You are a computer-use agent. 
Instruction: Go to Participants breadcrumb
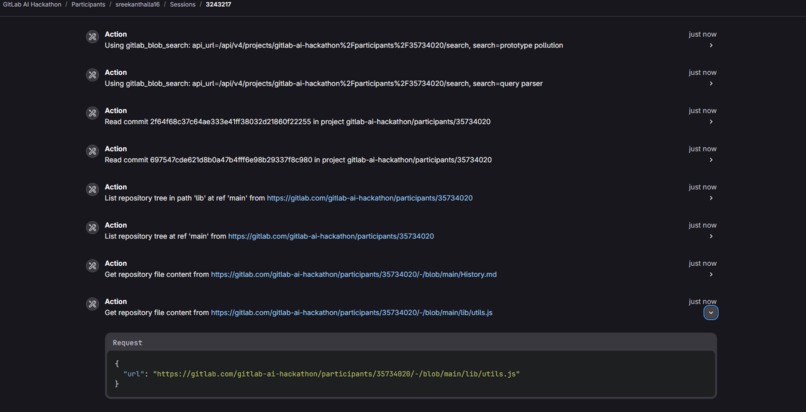click(88, 5)
